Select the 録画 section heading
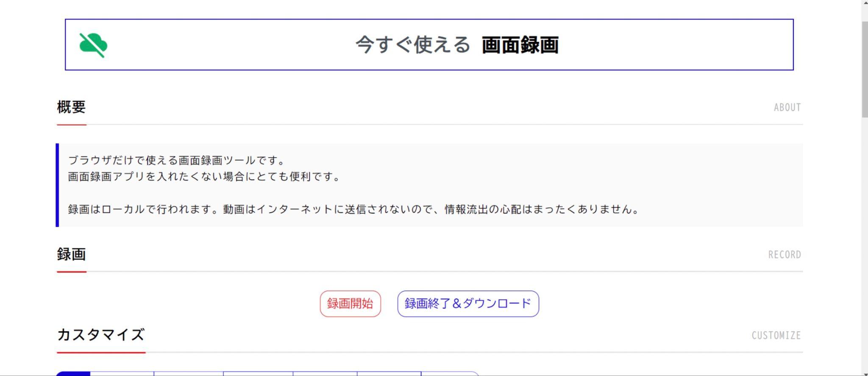The width and height of the screenshot is (868, 376). pos(71,254)
